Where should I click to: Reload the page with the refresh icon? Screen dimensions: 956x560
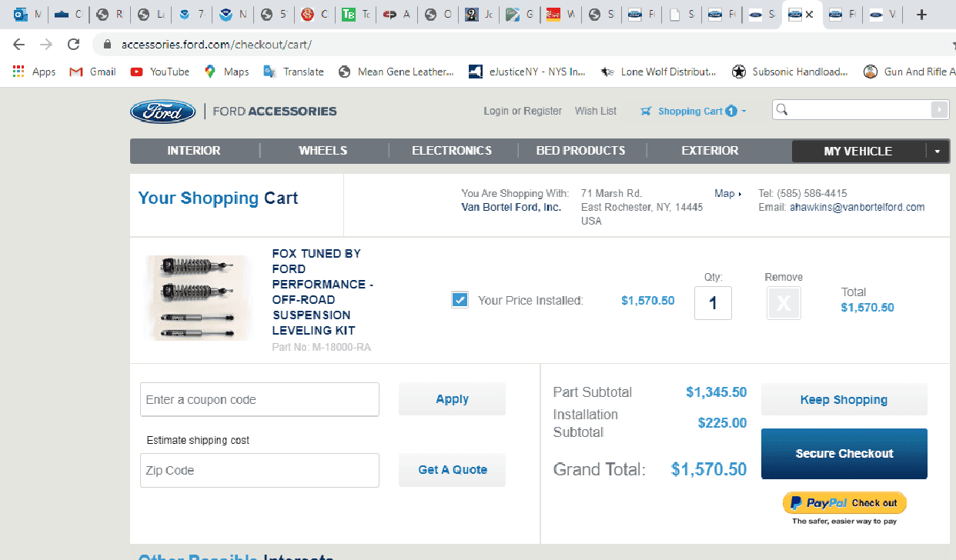(73, 45)
